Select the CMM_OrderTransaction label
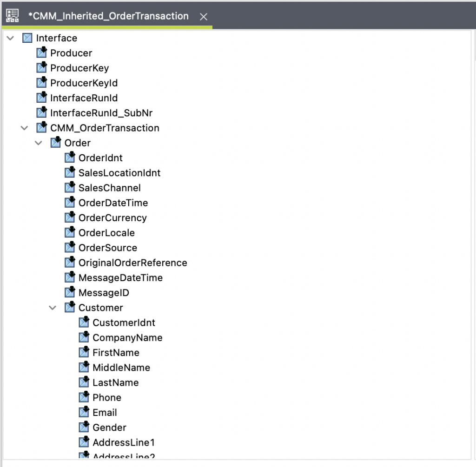The width and height of the screenshot is (476, 467). click(105, 128)
